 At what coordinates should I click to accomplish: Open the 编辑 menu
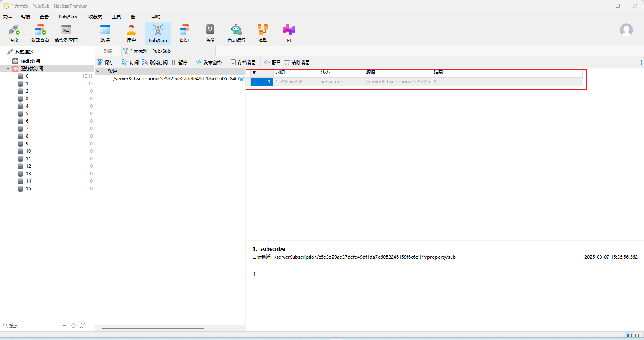click(x=25, y=17)
